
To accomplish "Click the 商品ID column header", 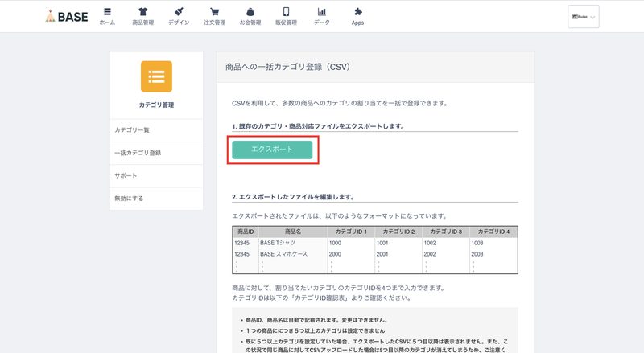I will pyautogui.click(x=246, y=232).
